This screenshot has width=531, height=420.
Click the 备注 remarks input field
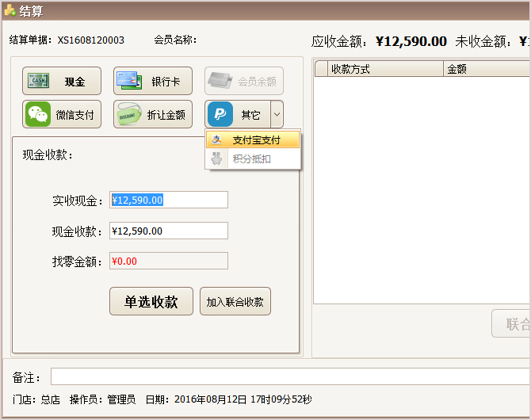coord(291,376)
